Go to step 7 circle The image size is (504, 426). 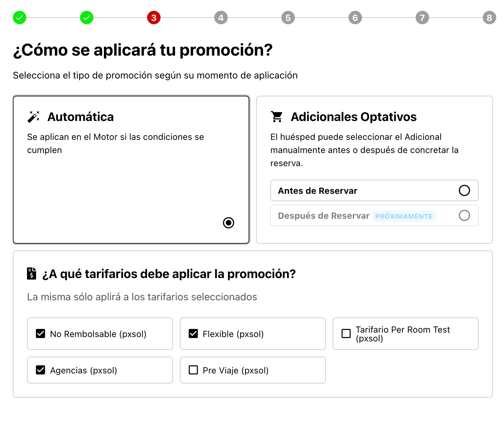tap(422, 18)
